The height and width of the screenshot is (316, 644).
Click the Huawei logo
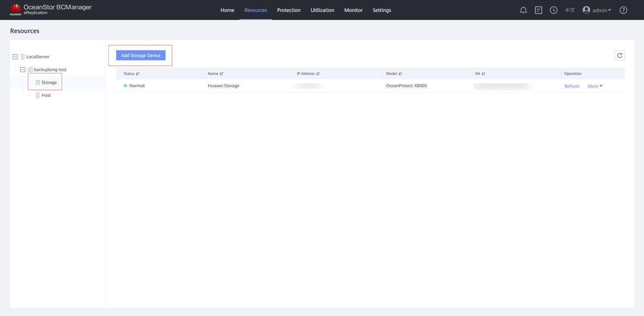pyautogui.click(x=16, y=9)
